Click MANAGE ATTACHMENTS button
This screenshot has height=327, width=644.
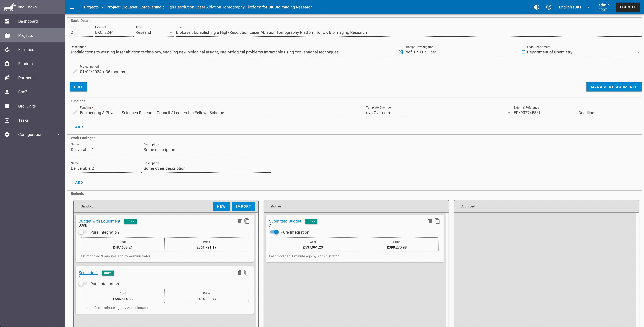pyautogui.click(x=614, y=87)
